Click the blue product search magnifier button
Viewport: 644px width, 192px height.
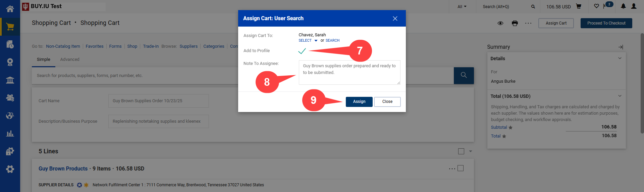(464, 75)
